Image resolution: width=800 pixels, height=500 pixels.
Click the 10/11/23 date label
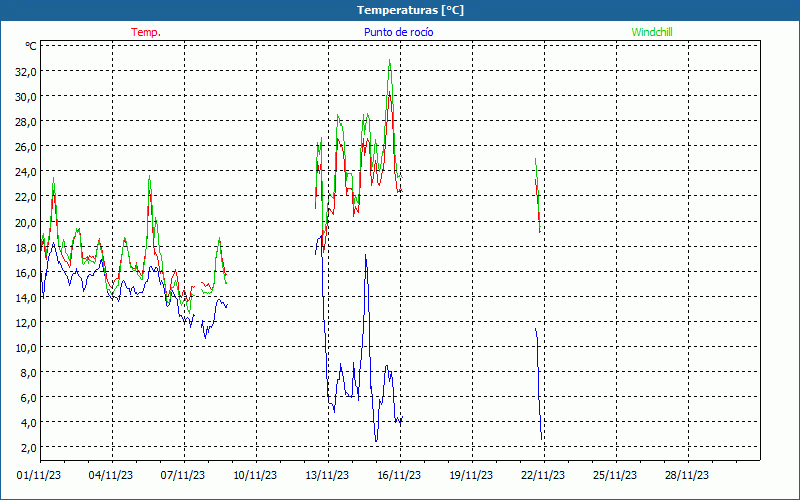pos(255,475)
